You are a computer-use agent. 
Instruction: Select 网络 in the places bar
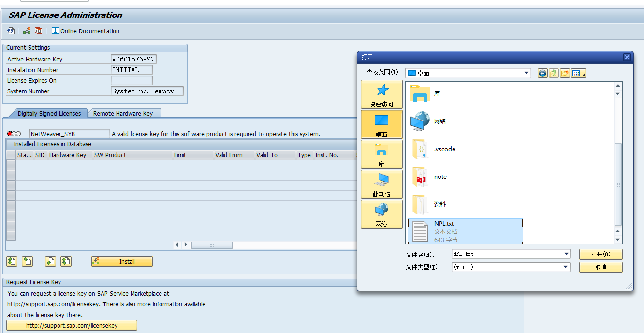(381, 214)
